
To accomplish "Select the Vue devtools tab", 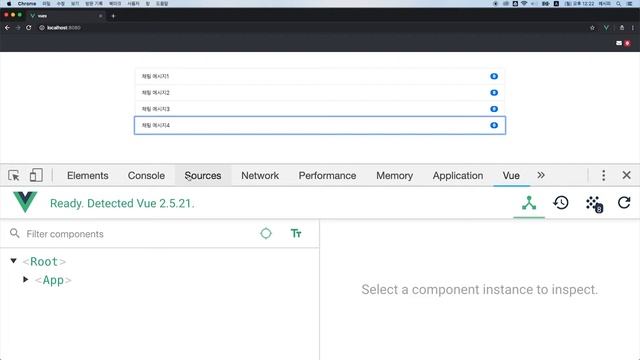I will click(x=511, y=176).
